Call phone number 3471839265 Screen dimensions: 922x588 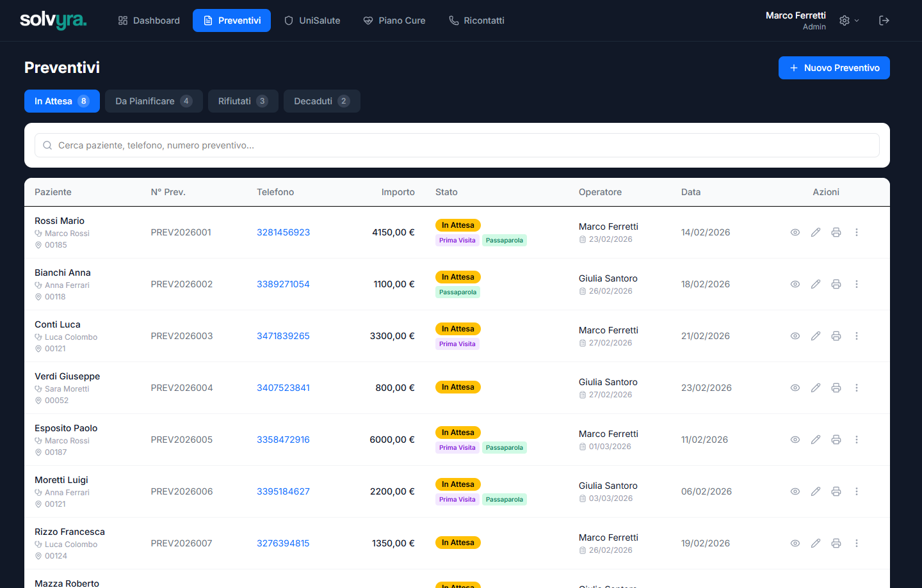tap(283, 336)
